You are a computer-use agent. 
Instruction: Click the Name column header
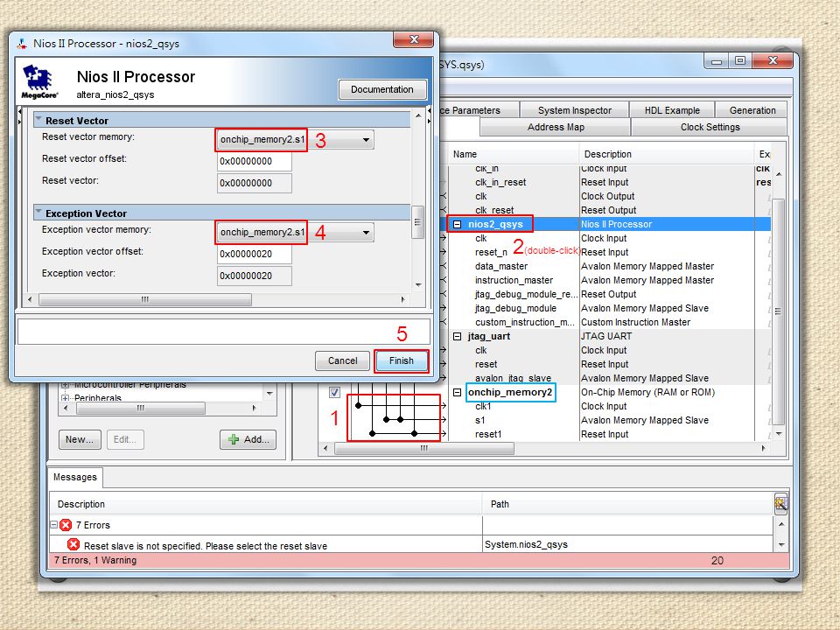(x=514, y=154)
